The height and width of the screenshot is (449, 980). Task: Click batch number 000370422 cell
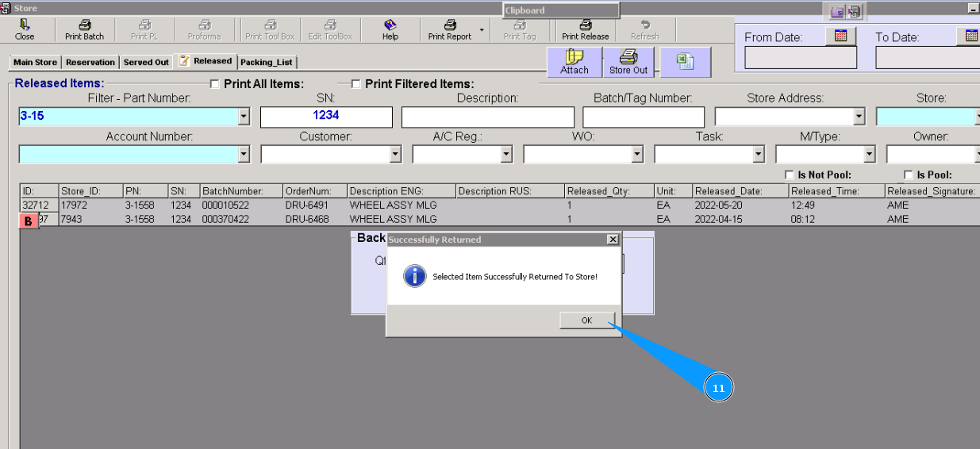pos(241,219)
